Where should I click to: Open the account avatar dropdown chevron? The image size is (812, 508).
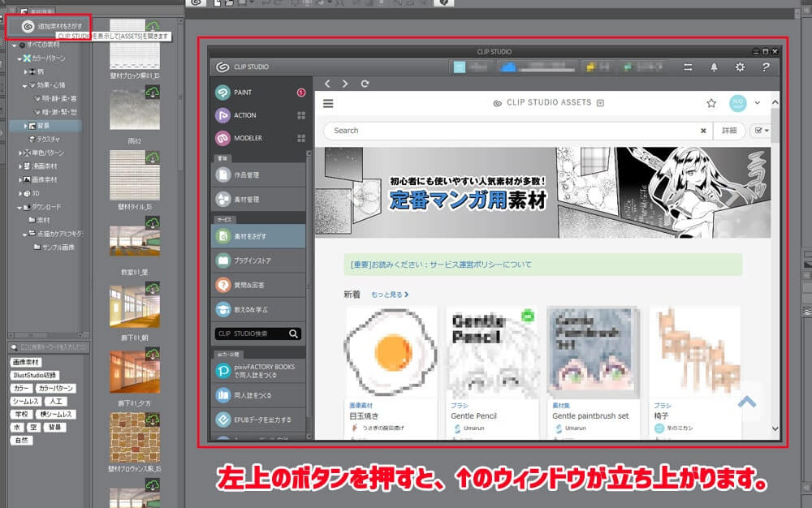pyautogui.click(x=757, y=102)
